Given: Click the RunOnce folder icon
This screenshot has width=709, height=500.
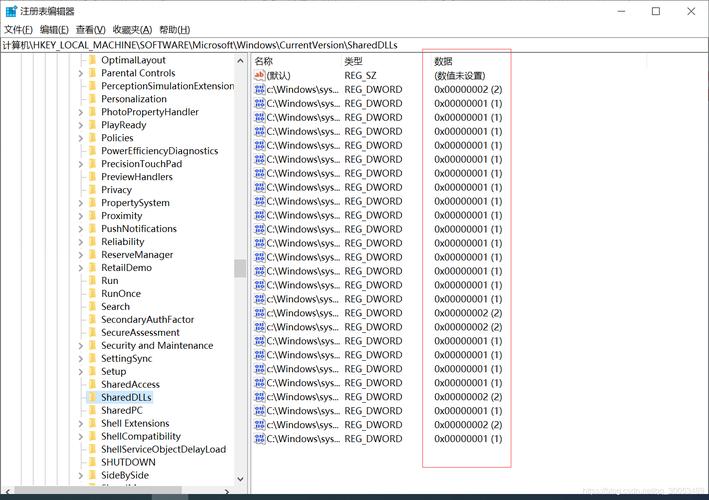Looking at the screenshot, I should 93,294.
